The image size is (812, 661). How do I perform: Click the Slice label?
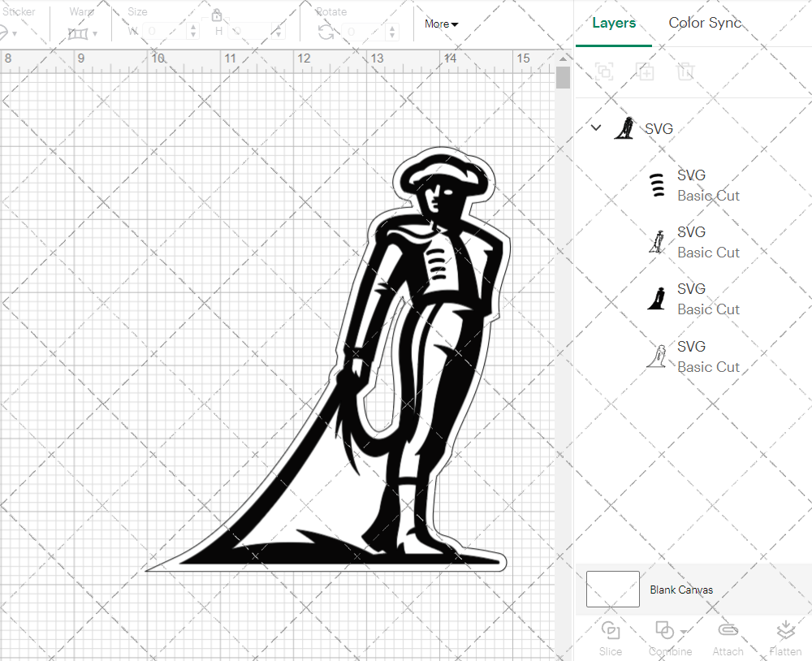pos(611,651)
